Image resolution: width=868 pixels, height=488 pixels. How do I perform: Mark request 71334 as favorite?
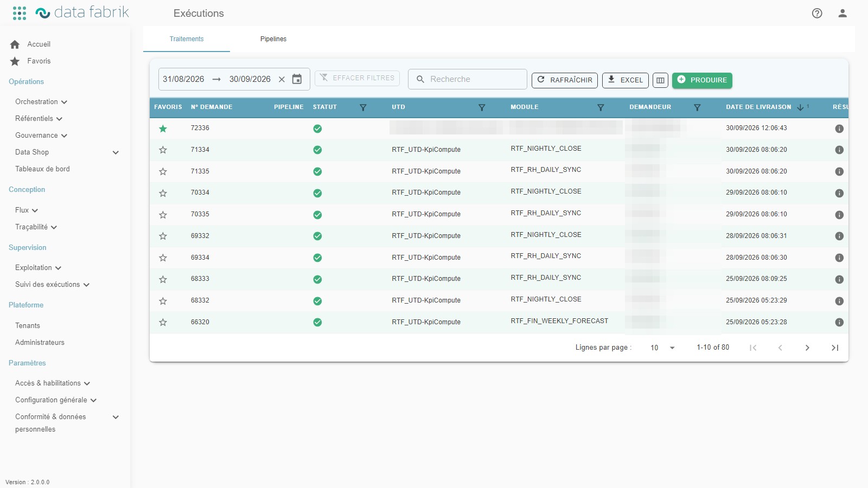tap(163, 150)
